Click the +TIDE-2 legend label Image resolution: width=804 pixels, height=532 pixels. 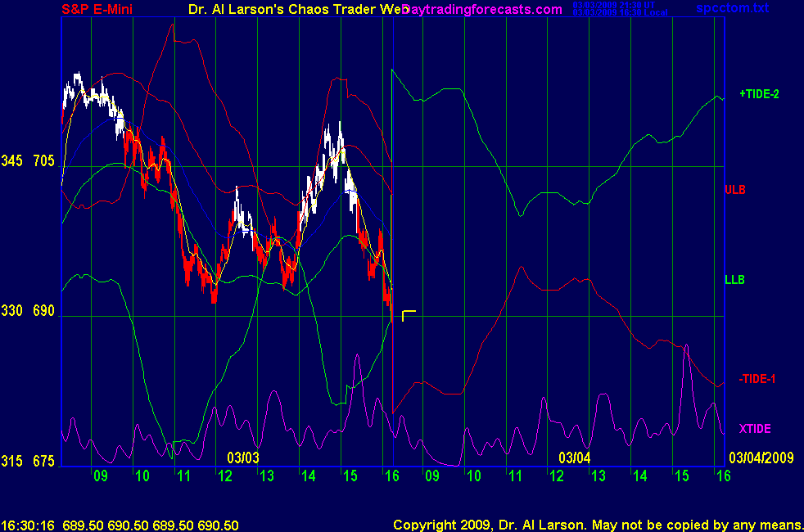[x=759, y=94]
